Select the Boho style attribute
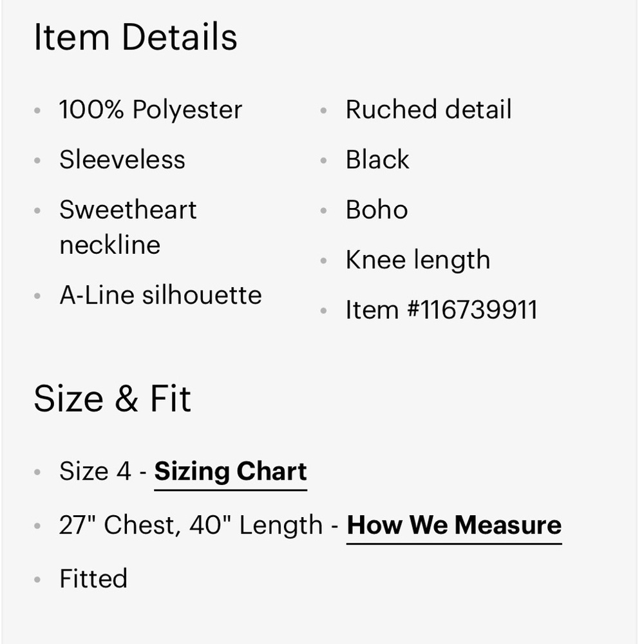 coord(377,210)
